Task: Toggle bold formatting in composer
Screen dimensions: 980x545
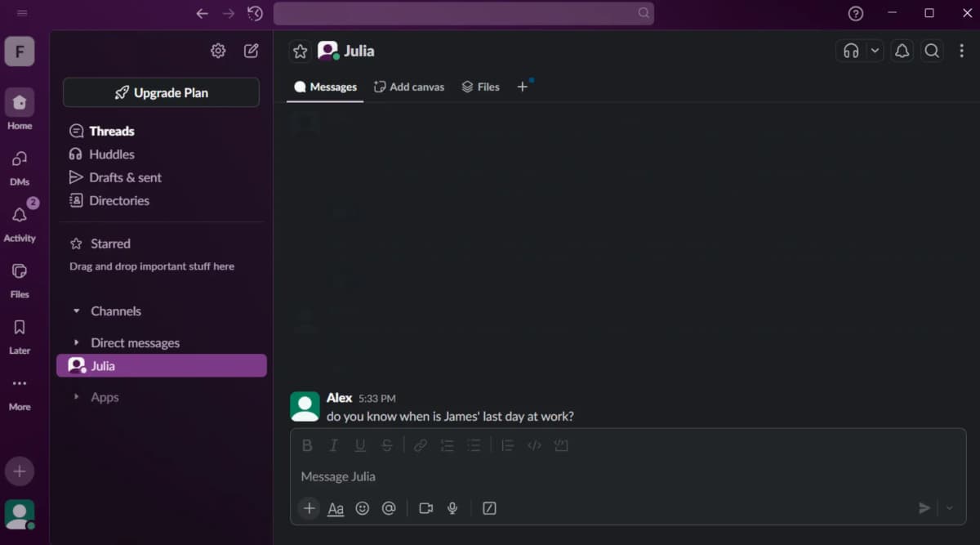Action: pos(307,445)
